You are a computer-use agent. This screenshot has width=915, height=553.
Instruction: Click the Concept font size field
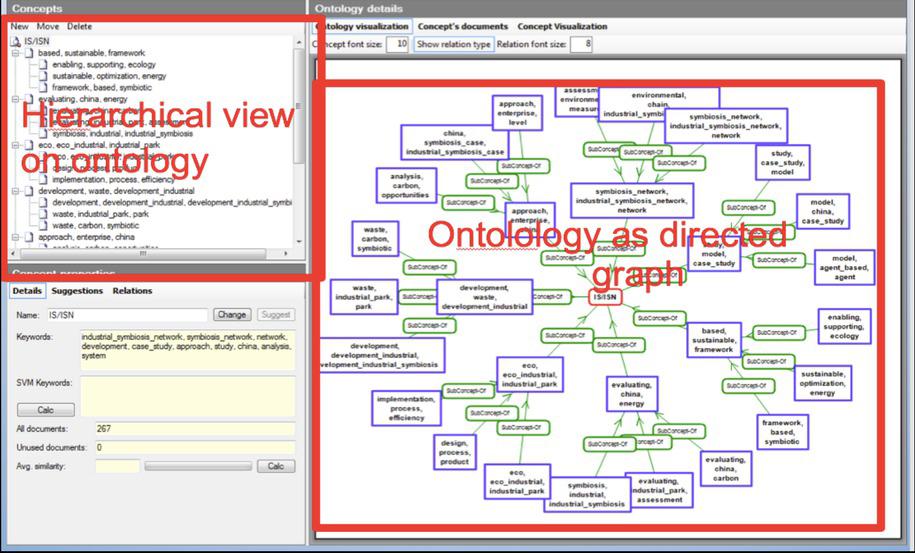click(x=397, y=45)
